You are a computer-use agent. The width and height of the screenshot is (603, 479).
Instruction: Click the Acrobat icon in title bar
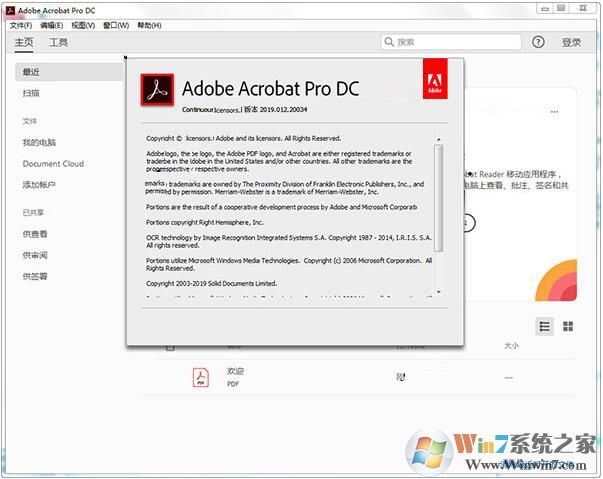(11, 10)
